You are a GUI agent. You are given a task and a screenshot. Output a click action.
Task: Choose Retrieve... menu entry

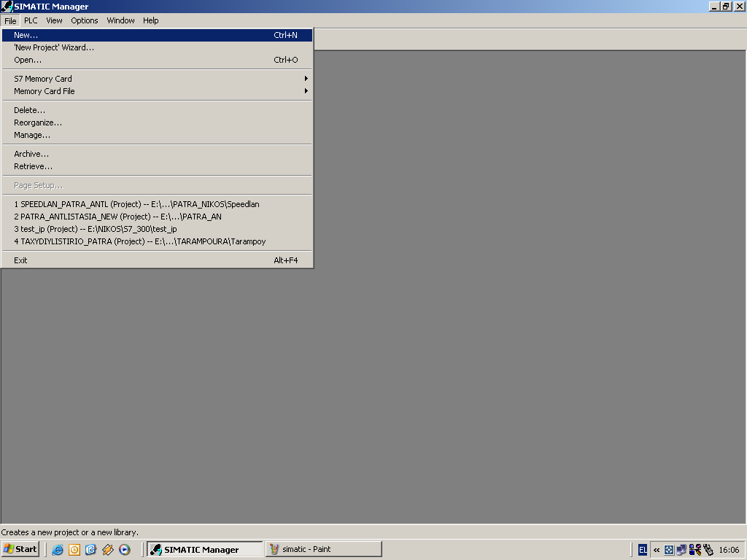[x=158, y=166]
